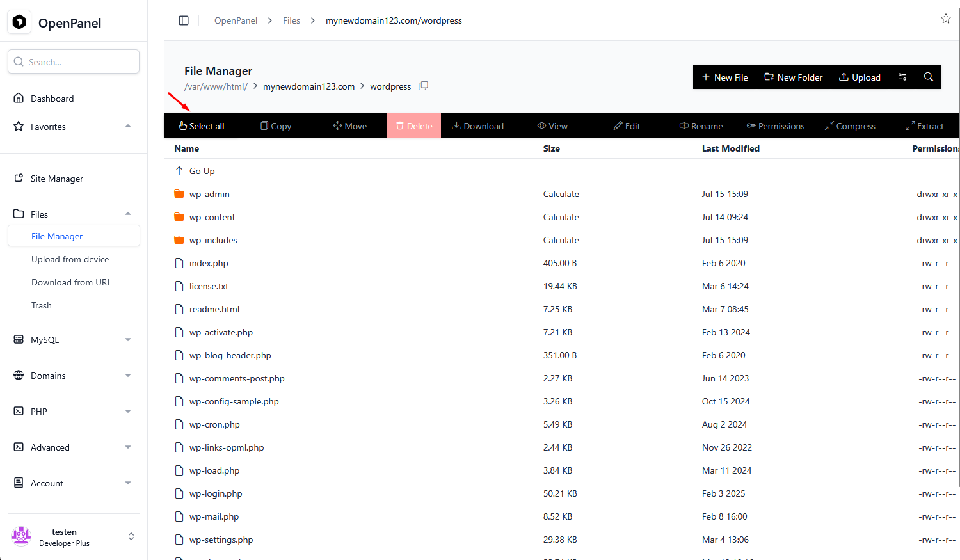The height and width of the screenshot is (560, 960).
Task: Open Trash in sidebar
Action: [x=42, y=305]
